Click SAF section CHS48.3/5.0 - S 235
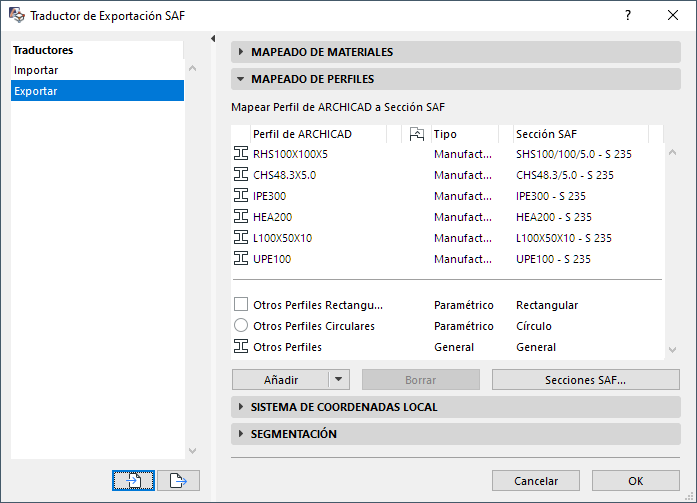This screenshot has height=503, width=697. pos(565,175)
